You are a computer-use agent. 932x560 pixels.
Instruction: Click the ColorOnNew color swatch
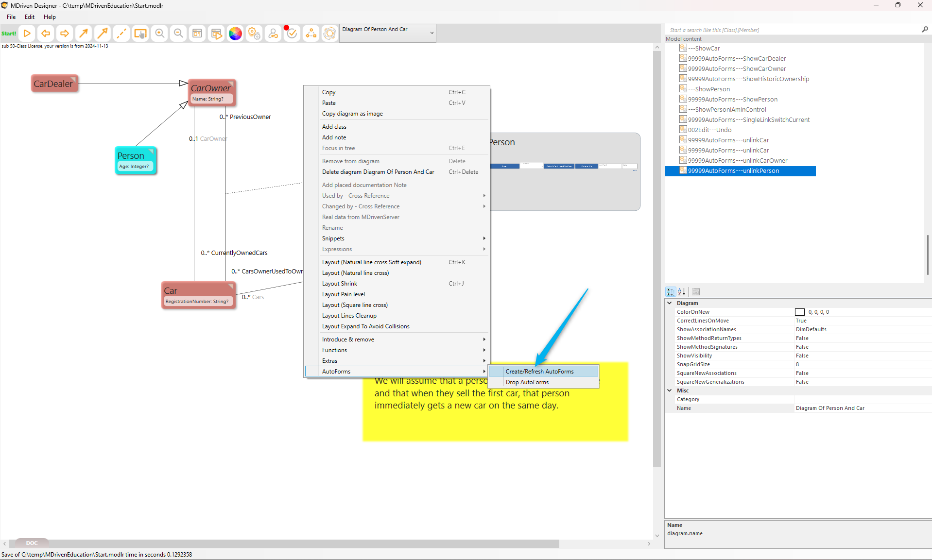pos(799,312)
